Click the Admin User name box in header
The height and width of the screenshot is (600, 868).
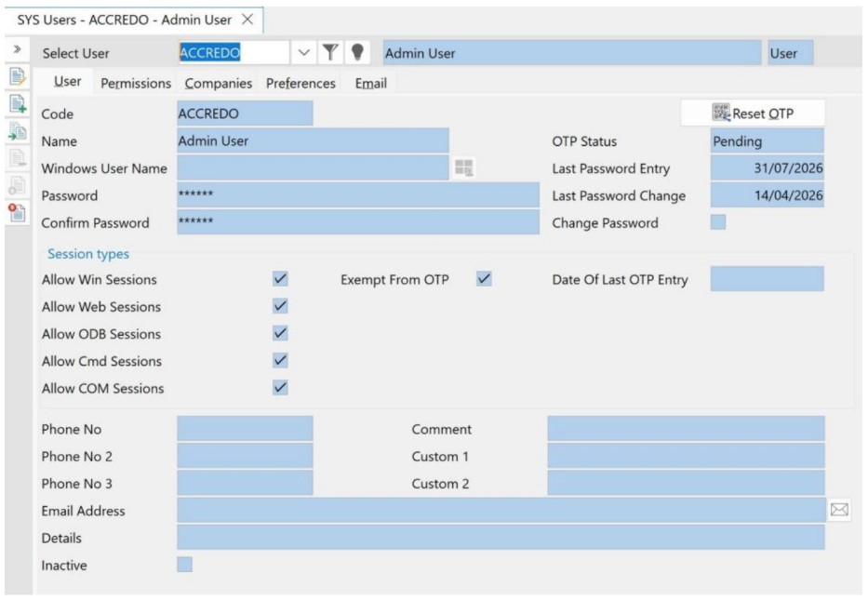click(x=572, y=53)
